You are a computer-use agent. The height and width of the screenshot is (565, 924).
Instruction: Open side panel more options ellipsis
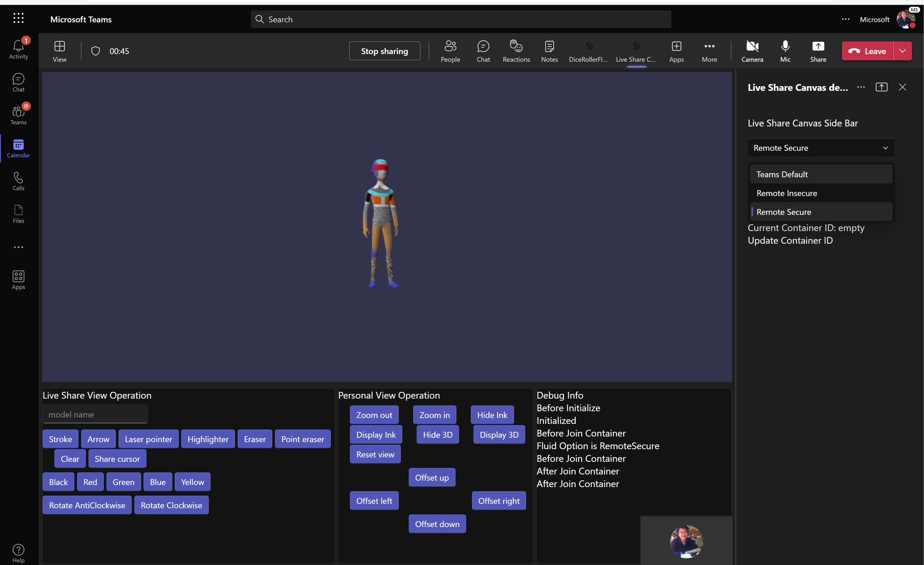(x=860, y=87)
